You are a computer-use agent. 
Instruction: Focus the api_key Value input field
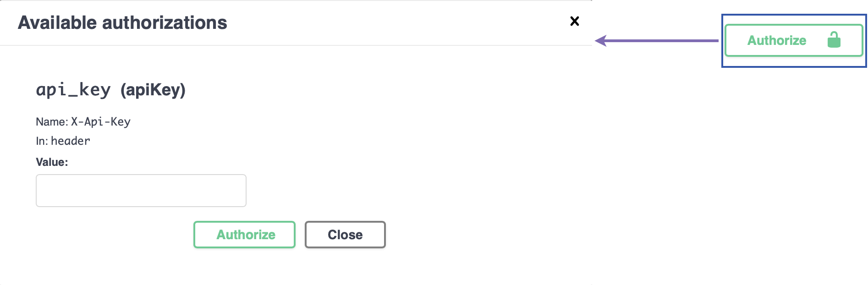(141, 191)
